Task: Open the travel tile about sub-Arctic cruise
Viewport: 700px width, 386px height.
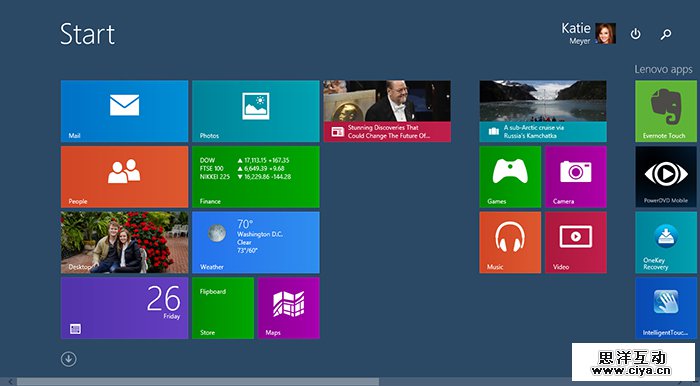Action: point(543,111)
